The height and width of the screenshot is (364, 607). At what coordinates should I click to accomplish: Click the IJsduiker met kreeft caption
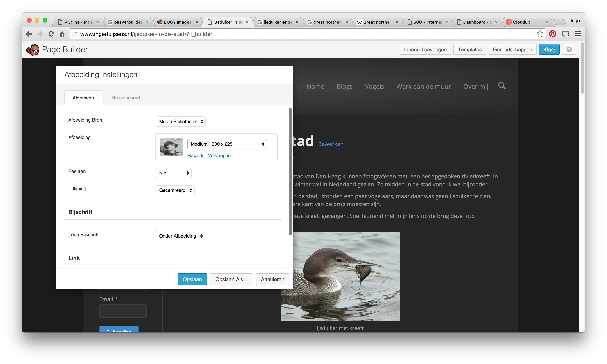point(340,328)
